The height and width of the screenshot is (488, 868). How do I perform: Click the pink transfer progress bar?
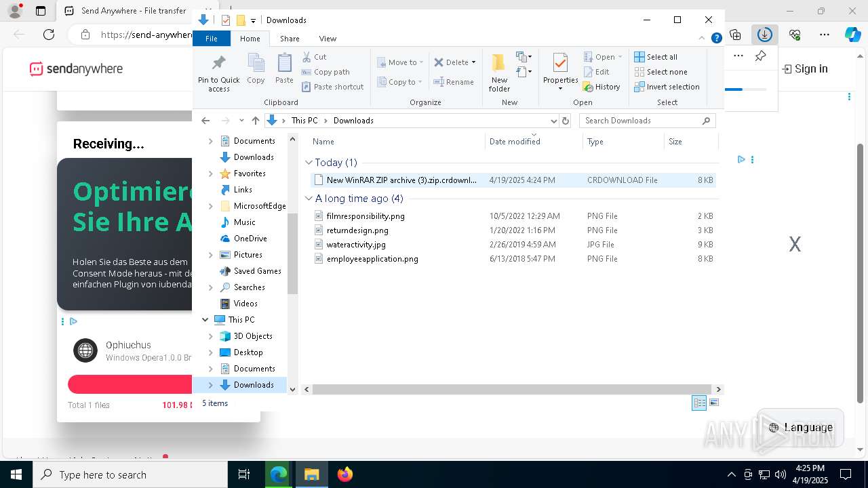(x=130, y=384)
